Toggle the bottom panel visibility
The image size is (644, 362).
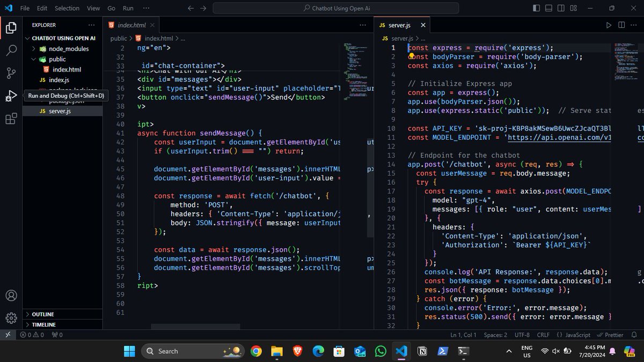[x=548, y=8]
